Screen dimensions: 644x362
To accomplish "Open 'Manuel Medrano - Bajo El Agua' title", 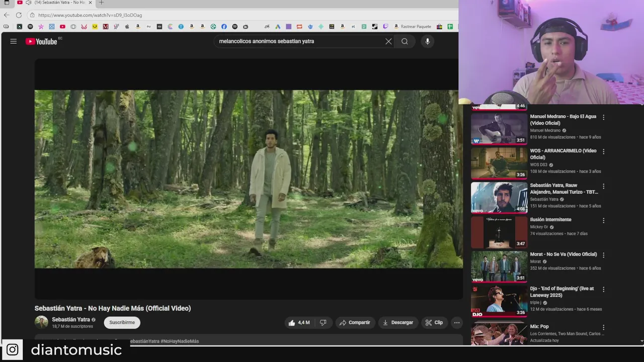I will point(563,120).
